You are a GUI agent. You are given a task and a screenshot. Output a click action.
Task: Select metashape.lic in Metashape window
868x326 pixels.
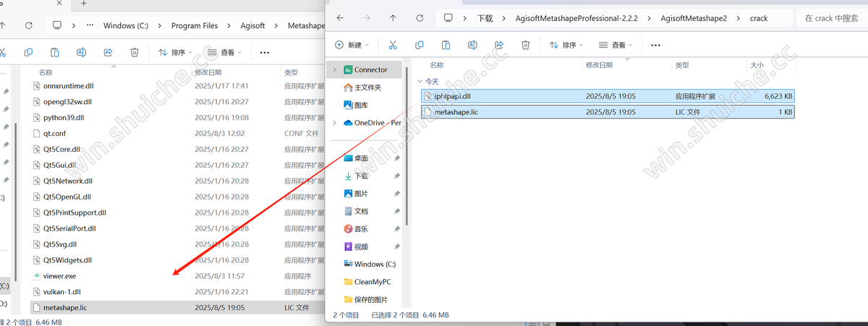[x=177, y=307]
